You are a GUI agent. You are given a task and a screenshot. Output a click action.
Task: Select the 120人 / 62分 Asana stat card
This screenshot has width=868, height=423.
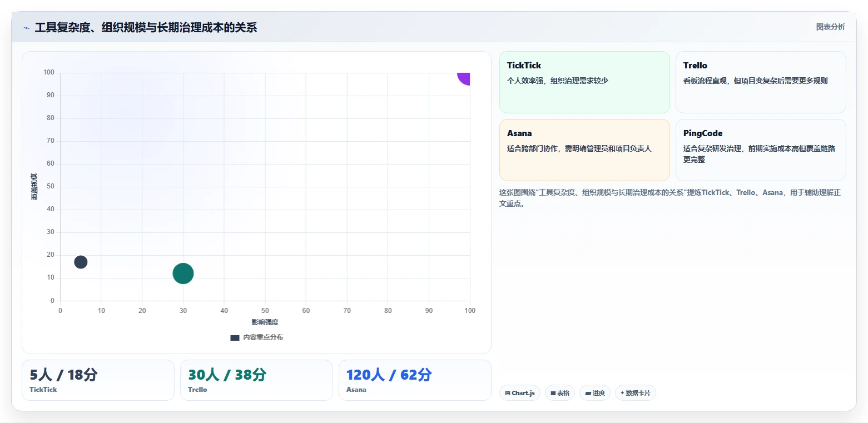(415, 380)
